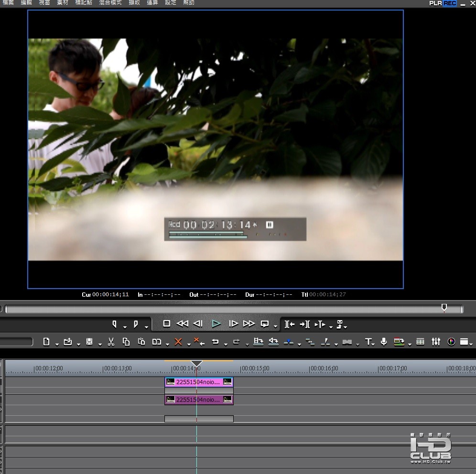Expand the loop playback options arrow
Screen dimensions: 476x474
[x=275, y=326]
